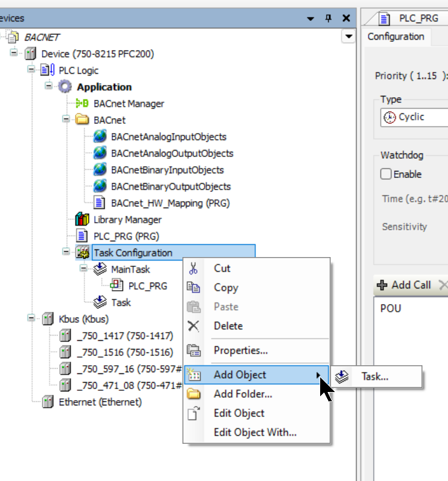The image size is (448, 481).
Task: Click the PLC_PRG call icon under MainTask
Action: pos(117,286)
